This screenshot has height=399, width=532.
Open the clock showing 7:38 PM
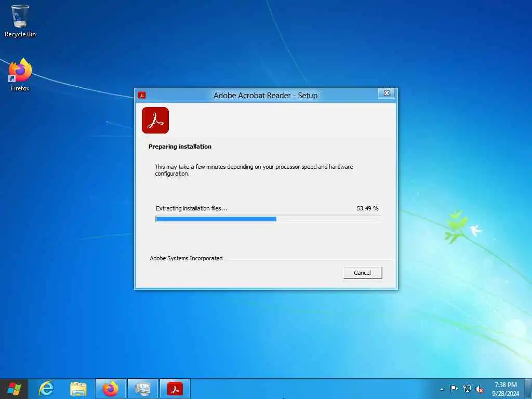[506, 389]
